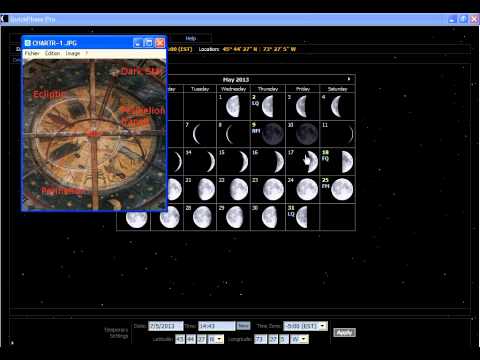Select May 25 full moon cell

click(337, 189)
